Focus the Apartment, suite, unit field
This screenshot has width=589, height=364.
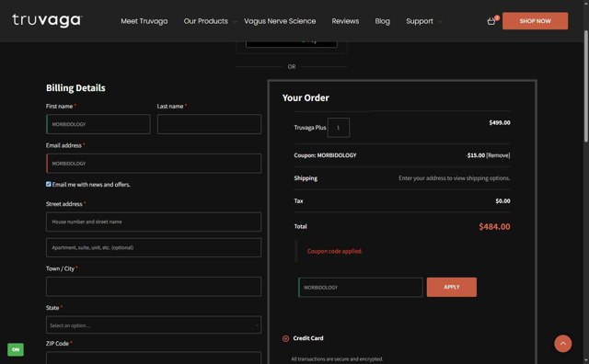[x=154, y=247]
